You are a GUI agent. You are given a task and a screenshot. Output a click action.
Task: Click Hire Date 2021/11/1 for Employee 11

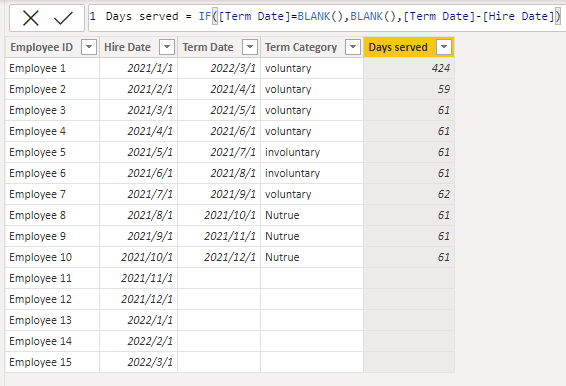[138, 278]
